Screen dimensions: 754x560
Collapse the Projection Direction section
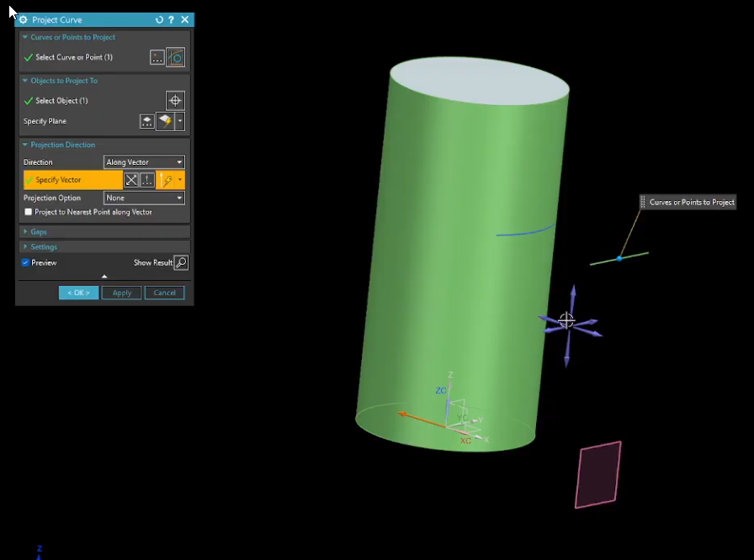point(25,145)
